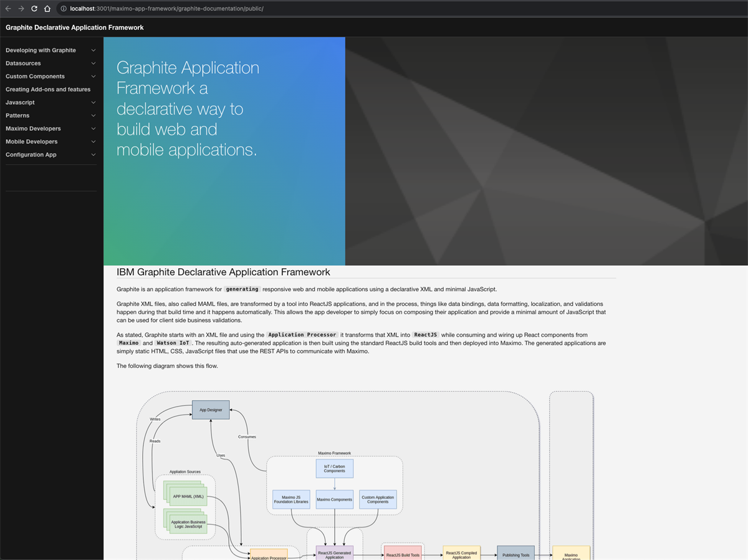Screen dimensions: 748x560
Task: Open Creating Add-ons and features page
Action: tap(48, 90)
